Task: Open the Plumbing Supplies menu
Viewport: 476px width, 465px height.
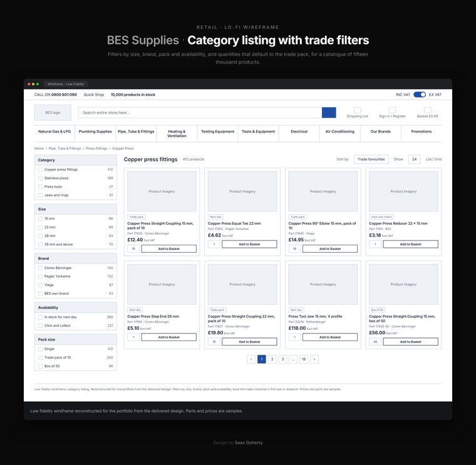Action: coord(95,133)
